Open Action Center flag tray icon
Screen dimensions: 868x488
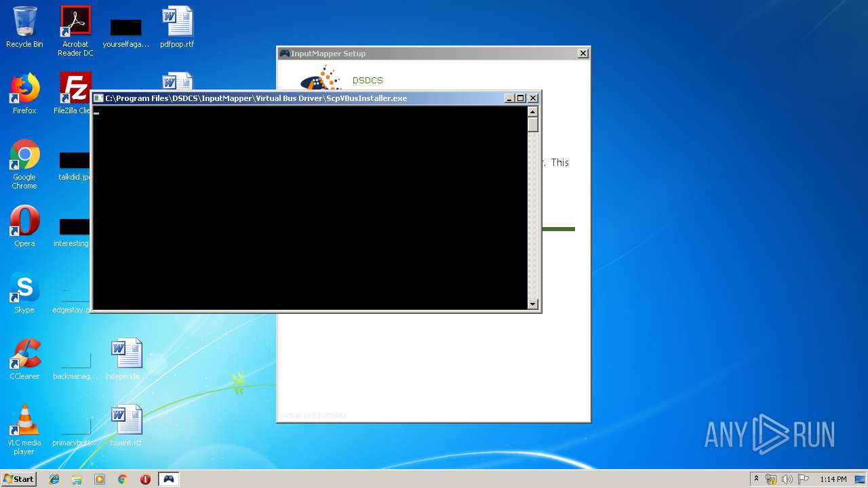point(804,479)
